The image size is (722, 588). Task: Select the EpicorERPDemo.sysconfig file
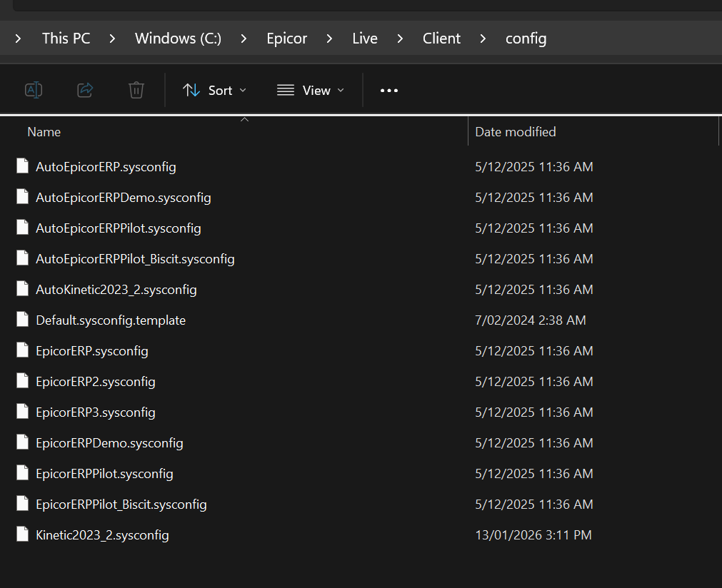(x=109, y=443)
